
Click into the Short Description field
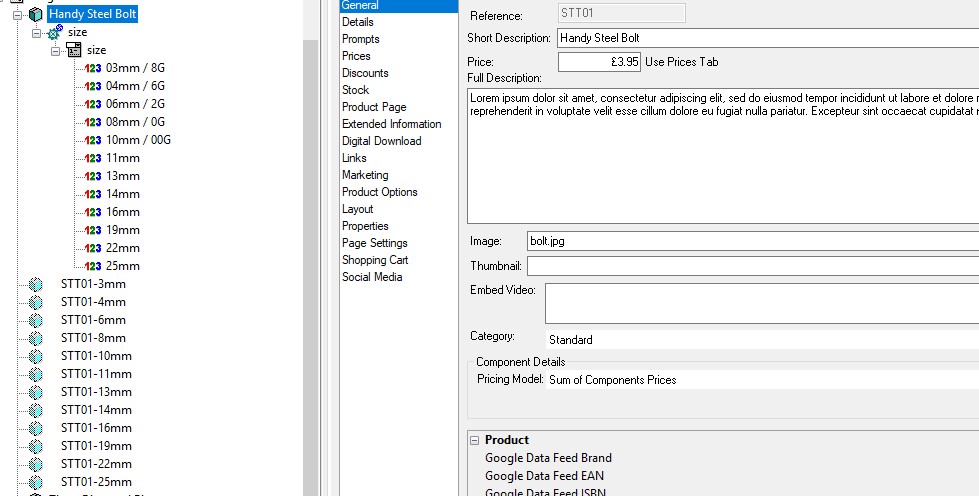pos(760,38)
